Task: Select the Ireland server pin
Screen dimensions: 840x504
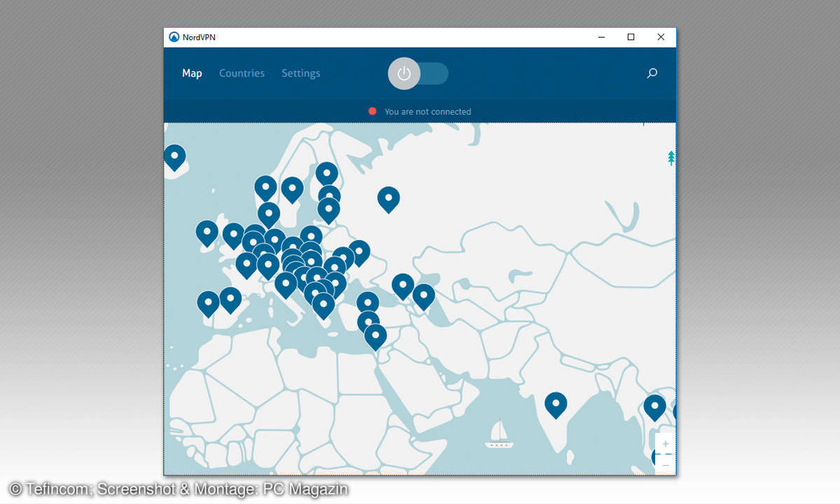Action: (x=207, y=233)
